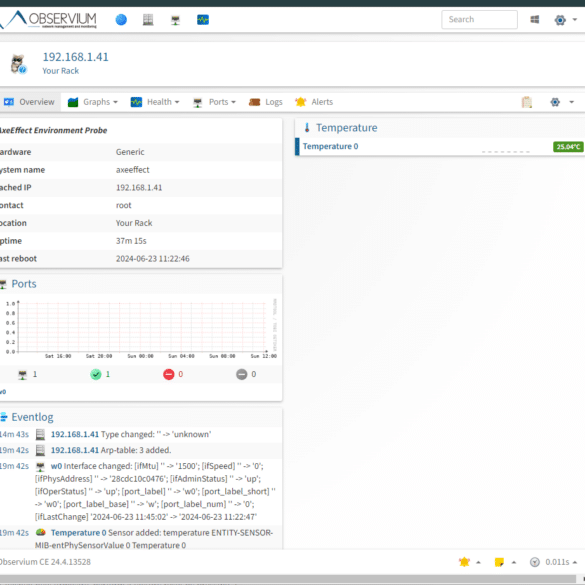Open 192.168.1.41 link in Arp-table event
The width and height of the screenshot is (585, 585).
click(75, 450)
